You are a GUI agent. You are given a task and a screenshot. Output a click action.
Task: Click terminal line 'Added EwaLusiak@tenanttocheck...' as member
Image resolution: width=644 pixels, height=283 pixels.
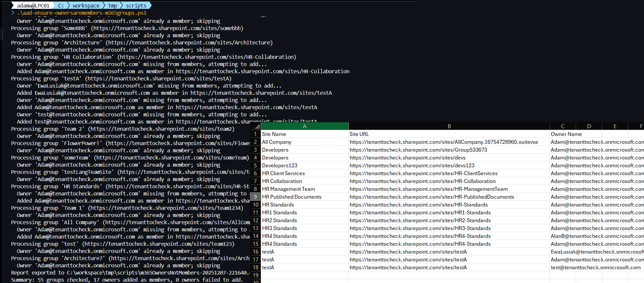[174, 93]
